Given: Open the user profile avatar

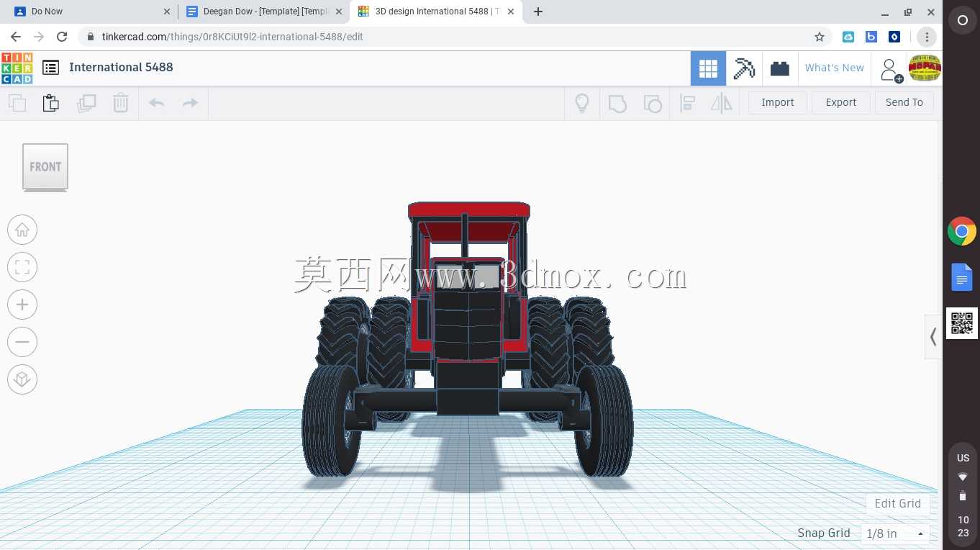Looking at the screenshot, I should pos(925,68).
